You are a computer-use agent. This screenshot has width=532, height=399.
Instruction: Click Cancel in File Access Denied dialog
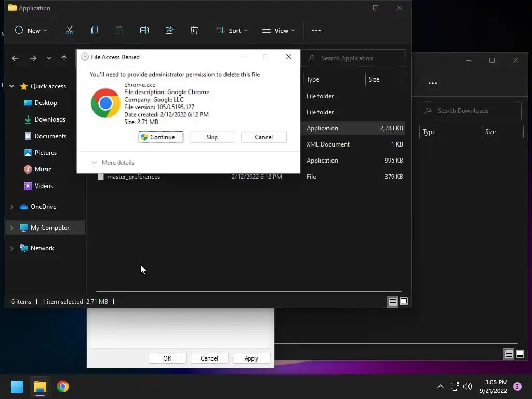(263, 137)
